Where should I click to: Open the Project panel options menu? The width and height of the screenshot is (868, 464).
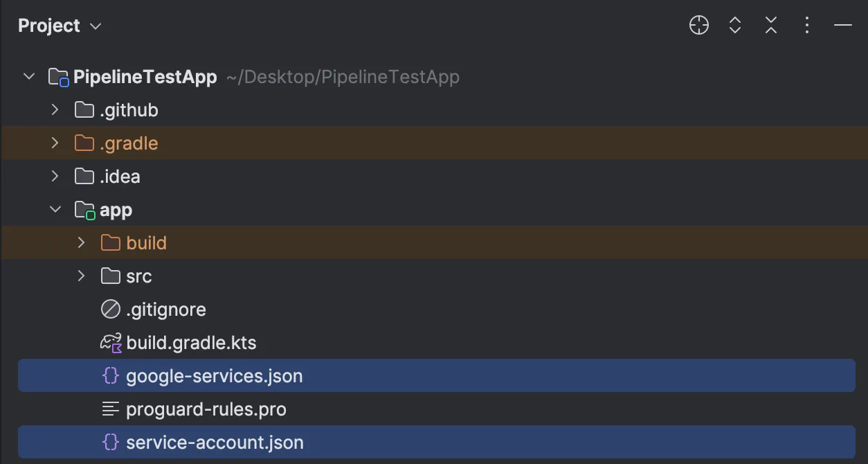(x=807, y=26)
